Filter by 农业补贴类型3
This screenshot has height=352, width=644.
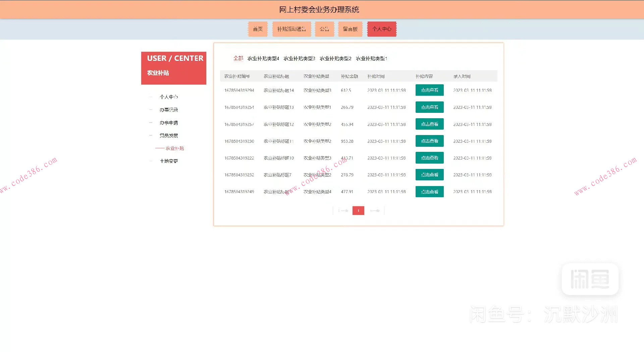click(x=299, y=58)
